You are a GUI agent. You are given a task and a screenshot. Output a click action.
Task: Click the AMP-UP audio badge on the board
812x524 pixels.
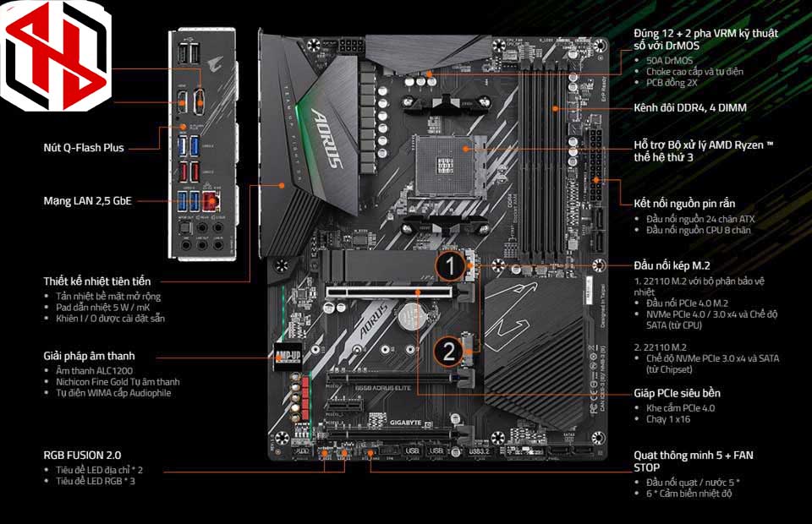[288, 355]
